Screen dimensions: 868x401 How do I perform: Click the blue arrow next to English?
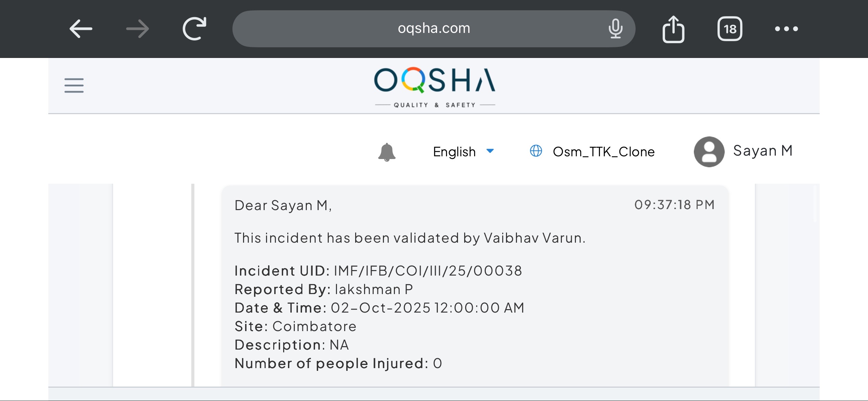coord(490,151)
